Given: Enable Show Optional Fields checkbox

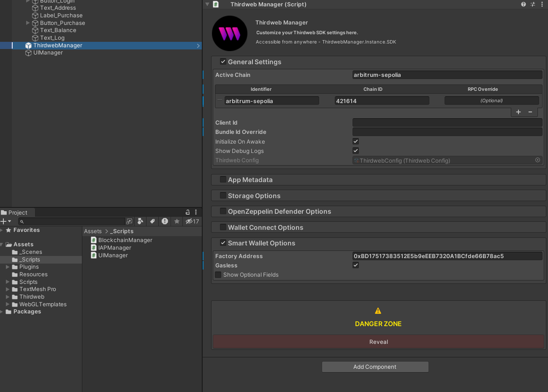Looking at the screenshot, I should coord(218,275).
